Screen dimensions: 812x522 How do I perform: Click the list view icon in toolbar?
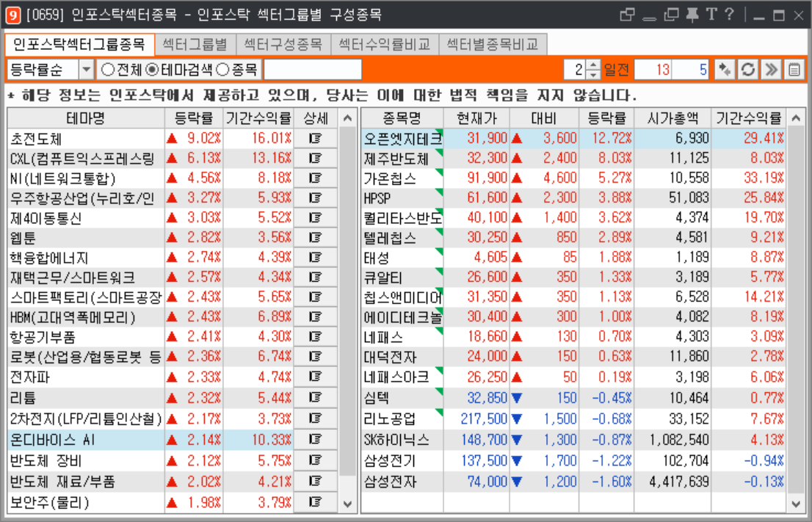coord(794,70)
